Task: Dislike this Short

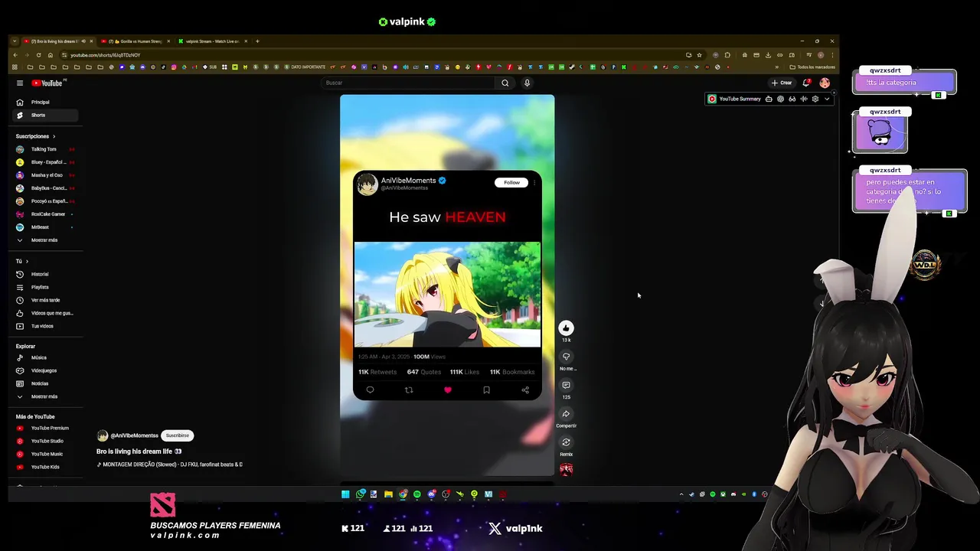Action: [566, 357]
